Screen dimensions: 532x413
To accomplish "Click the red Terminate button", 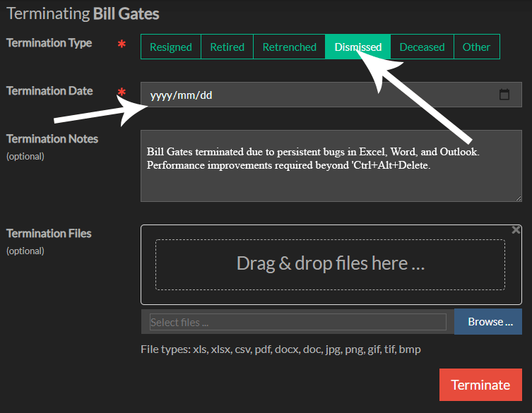I will (x=480, y=385).
